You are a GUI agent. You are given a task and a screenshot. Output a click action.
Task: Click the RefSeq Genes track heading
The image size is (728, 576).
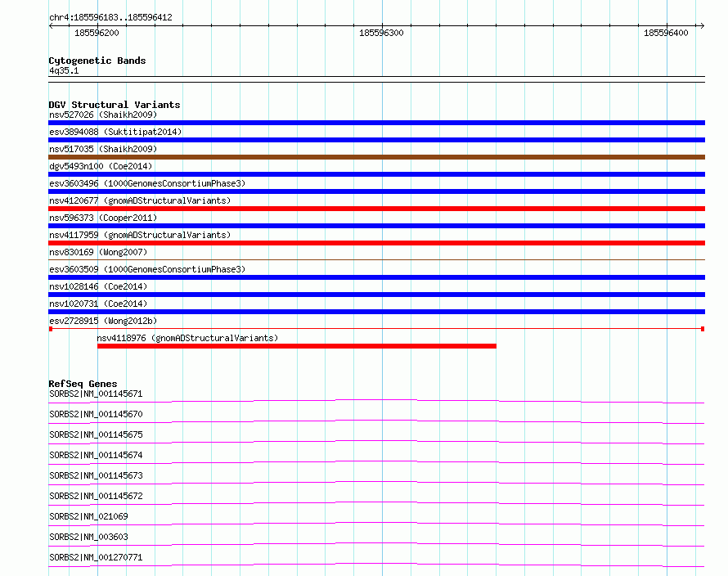click(83, 384)
